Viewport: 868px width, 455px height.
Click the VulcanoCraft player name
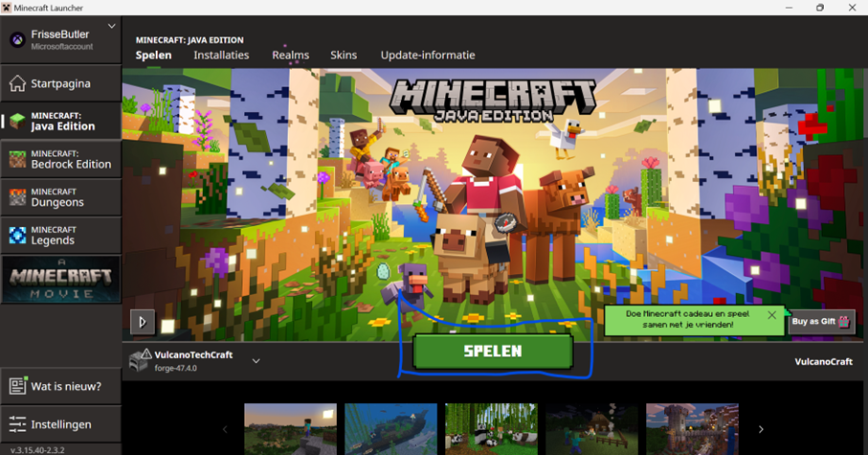point(824,361)
